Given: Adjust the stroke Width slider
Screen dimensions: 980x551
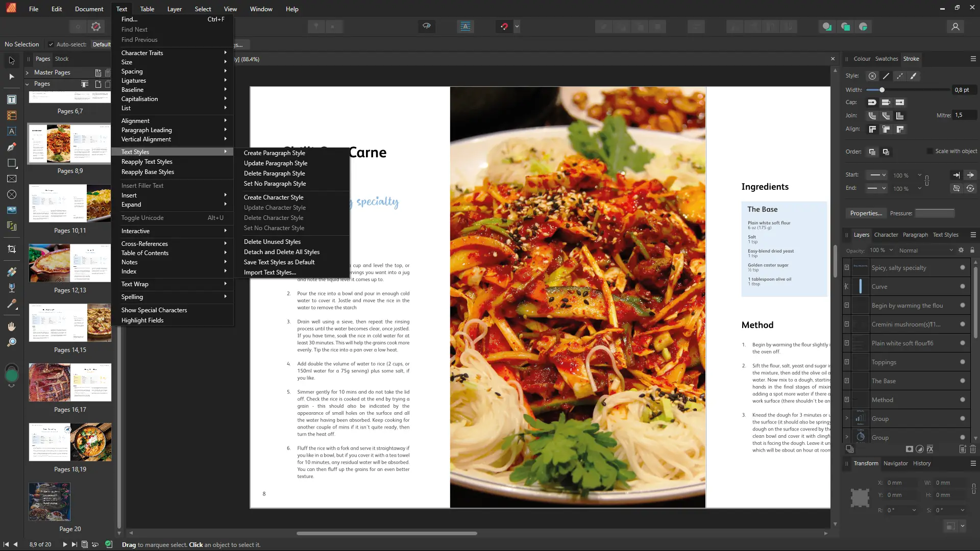Looking at the screenshot, I should (x=881, y=90).
